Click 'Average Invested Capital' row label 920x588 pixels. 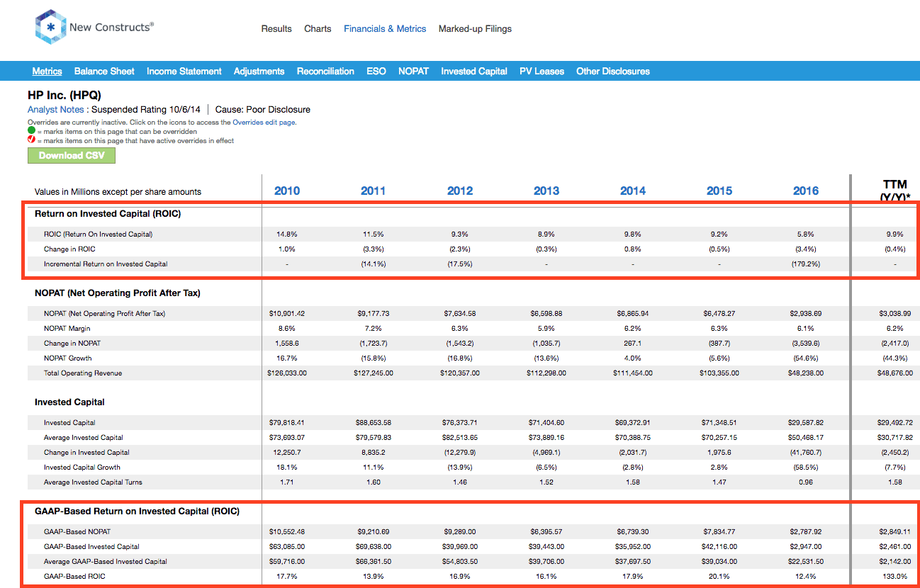coord(84,437)
